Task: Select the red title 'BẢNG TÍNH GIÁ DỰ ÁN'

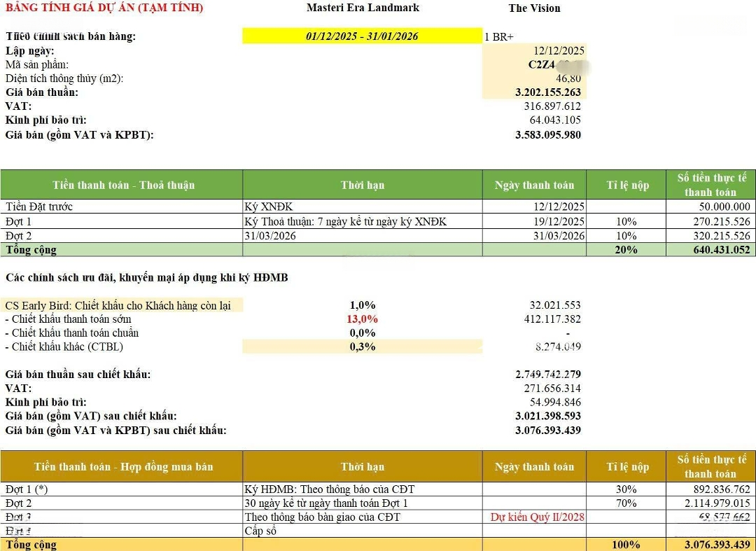Action: click(x=104, y=8)
